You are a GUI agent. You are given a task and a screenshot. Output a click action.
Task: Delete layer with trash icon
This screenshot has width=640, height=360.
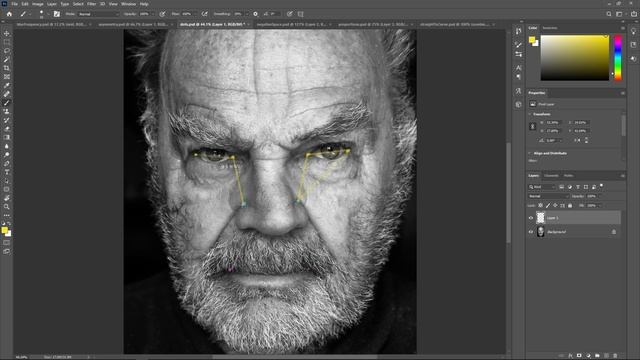[615, 356]
